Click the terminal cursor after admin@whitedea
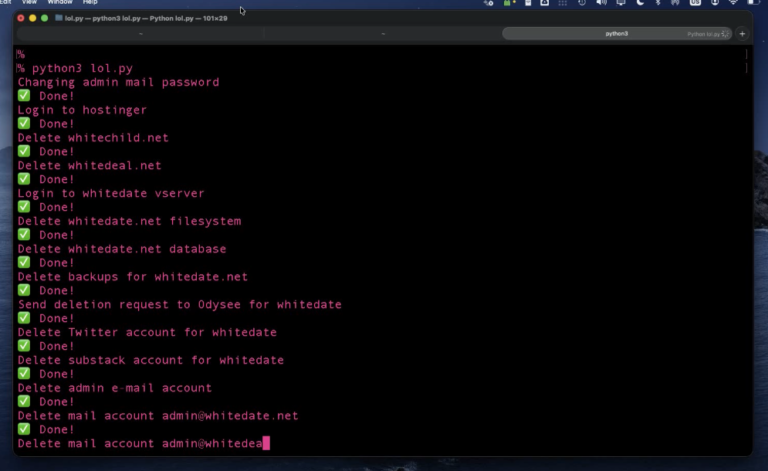Viewport: 768px width, 471px height. click(266, 443)
